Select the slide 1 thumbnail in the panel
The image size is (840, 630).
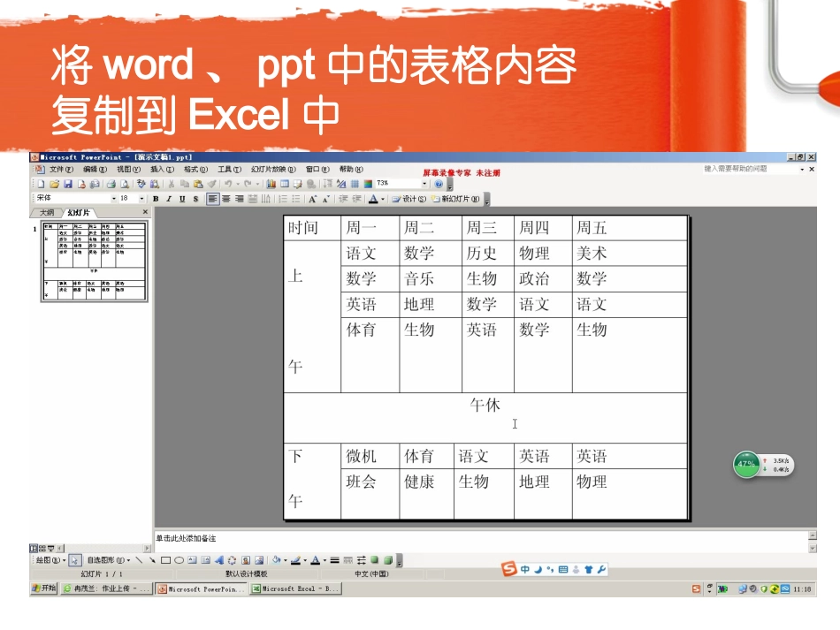coord(95,262)
